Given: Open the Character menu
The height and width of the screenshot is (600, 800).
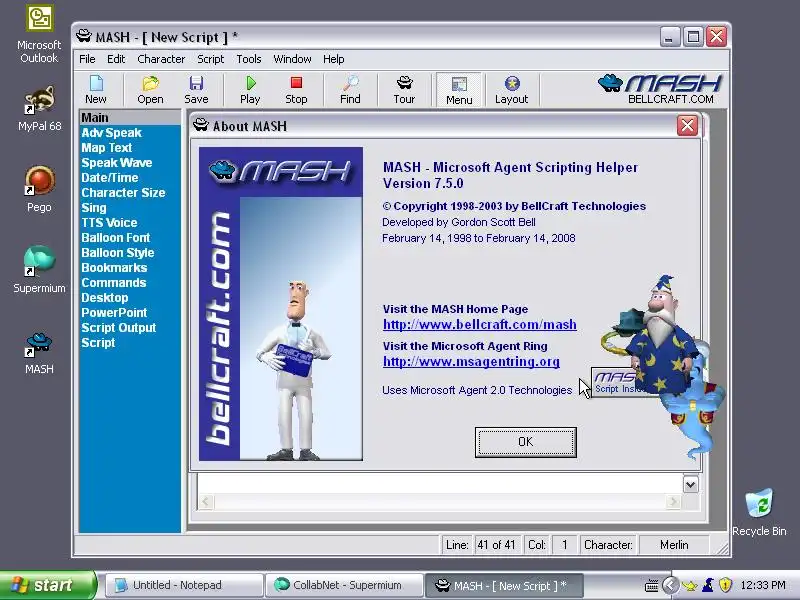Looking at the screenshot, I should [161, 59].
